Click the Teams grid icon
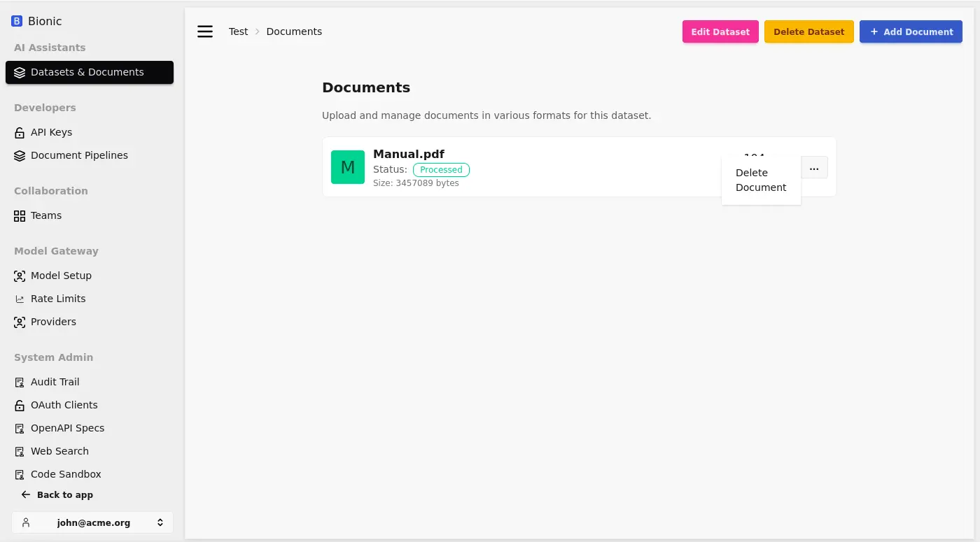The height and width of the screenshot is (542, 980). click(x=20, y=216)
